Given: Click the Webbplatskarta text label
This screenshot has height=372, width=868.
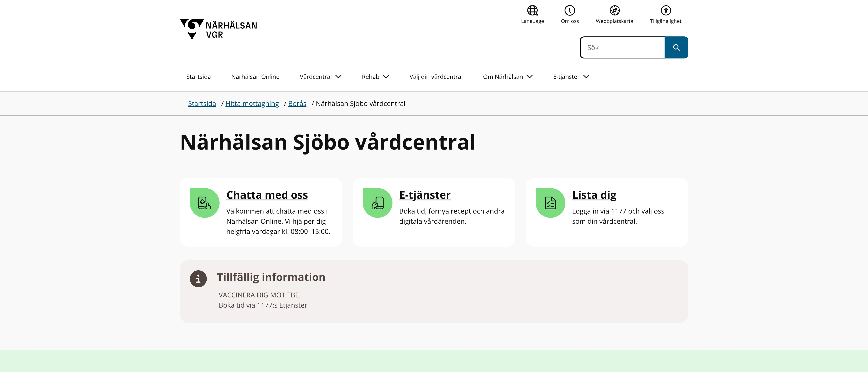Looking at the screenshot, I should 614,21.
